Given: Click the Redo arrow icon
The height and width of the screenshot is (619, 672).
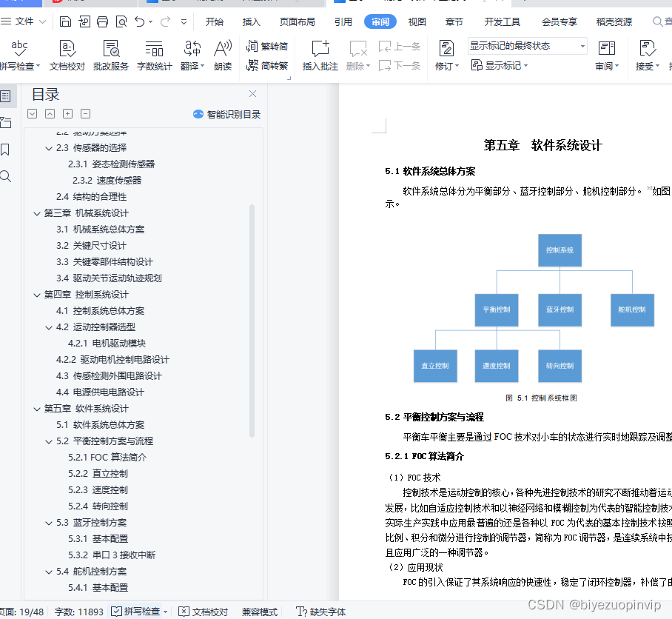Looking at the screenshot, I should coord(166,21).
